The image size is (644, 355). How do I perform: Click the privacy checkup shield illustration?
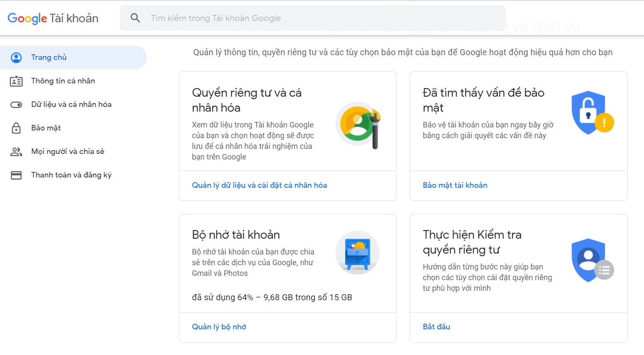[x=592, y=260]
